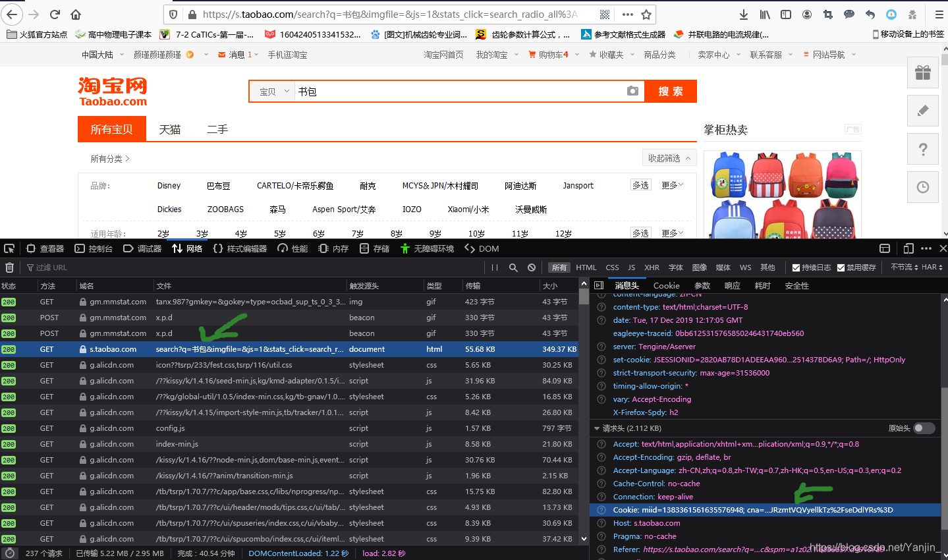
Task: Activate the devtools element picker icon
Action: pyautogui.click(x=9, y=248)
